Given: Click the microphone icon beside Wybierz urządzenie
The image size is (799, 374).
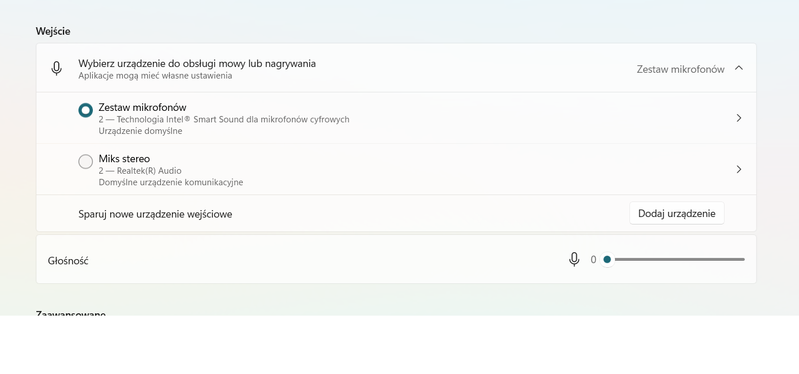Looking at the screenshot, I should [x=57, y=69].
